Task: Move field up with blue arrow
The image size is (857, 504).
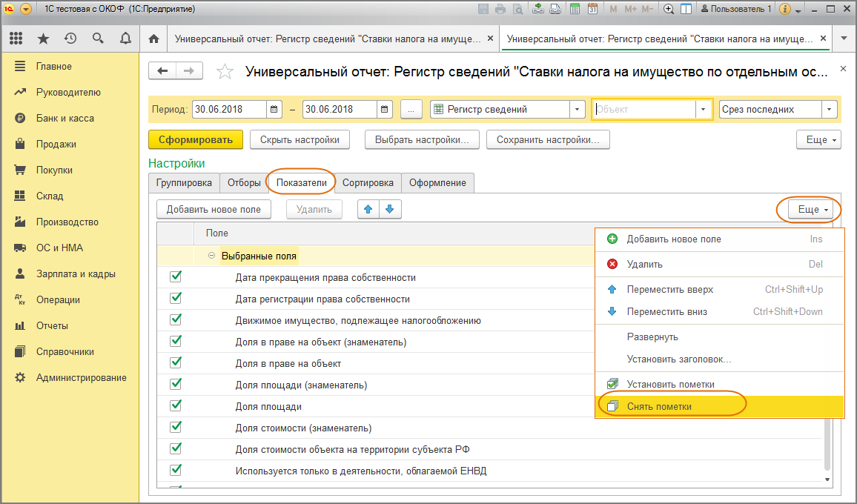Action: (368, 210)
